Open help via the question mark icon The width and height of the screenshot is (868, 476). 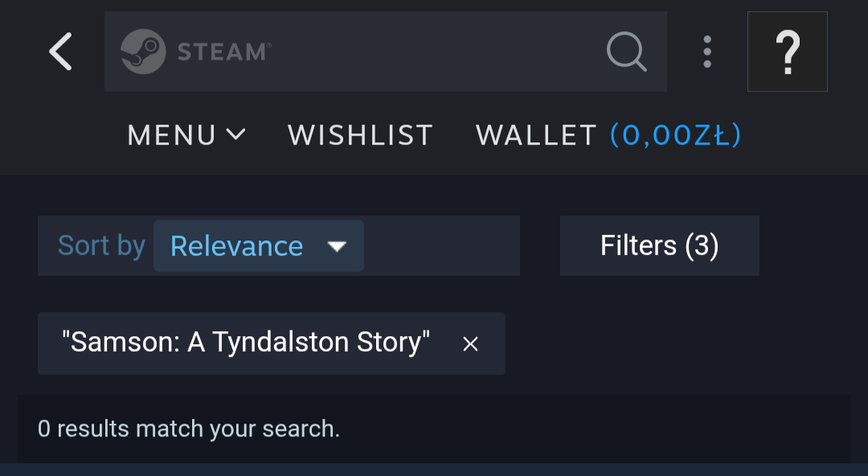click(788, 51)
